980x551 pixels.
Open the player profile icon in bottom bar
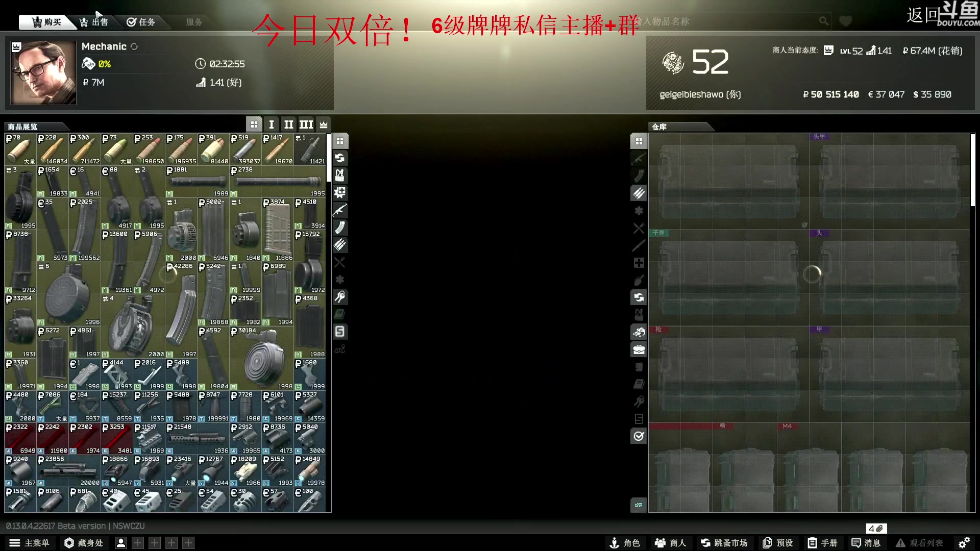click(x=121, y=543)
